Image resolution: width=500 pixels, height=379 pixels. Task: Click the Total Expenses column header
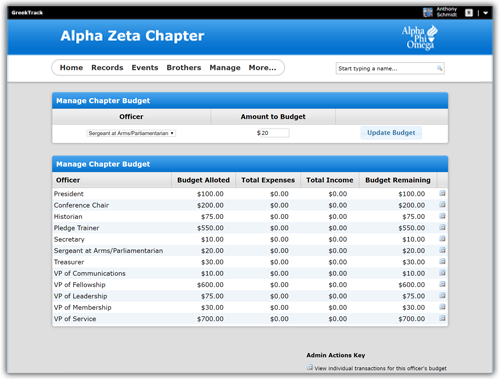[x=268, y=180]
